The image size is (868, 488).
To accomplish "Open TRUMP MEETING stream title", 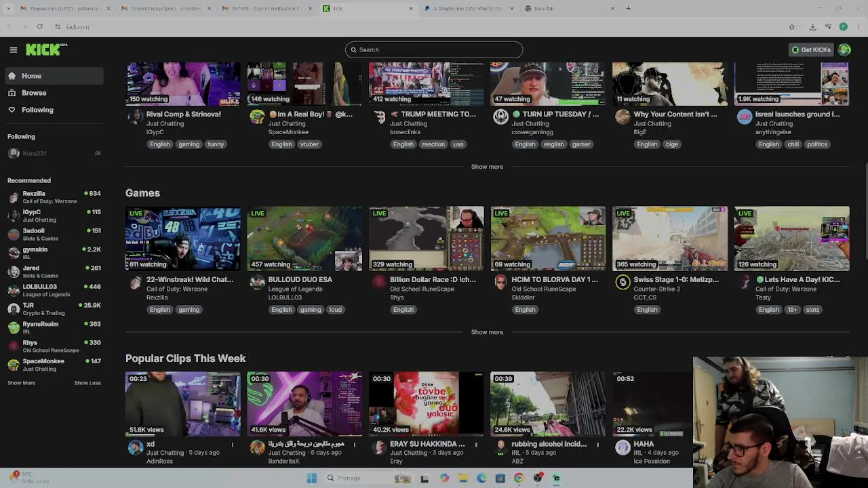I will 433,115.
